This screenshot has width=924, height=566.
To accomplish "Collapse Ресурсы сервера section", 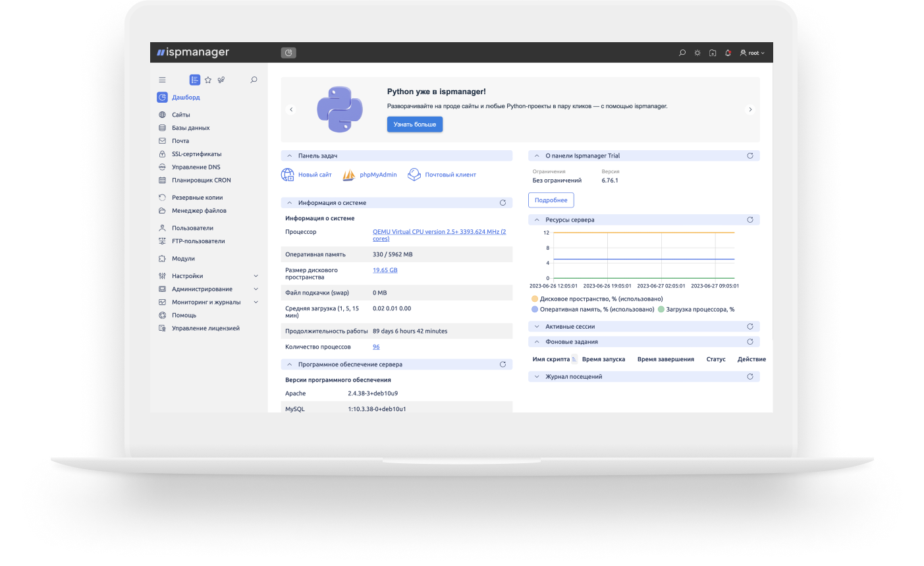I will coord(537,220).
